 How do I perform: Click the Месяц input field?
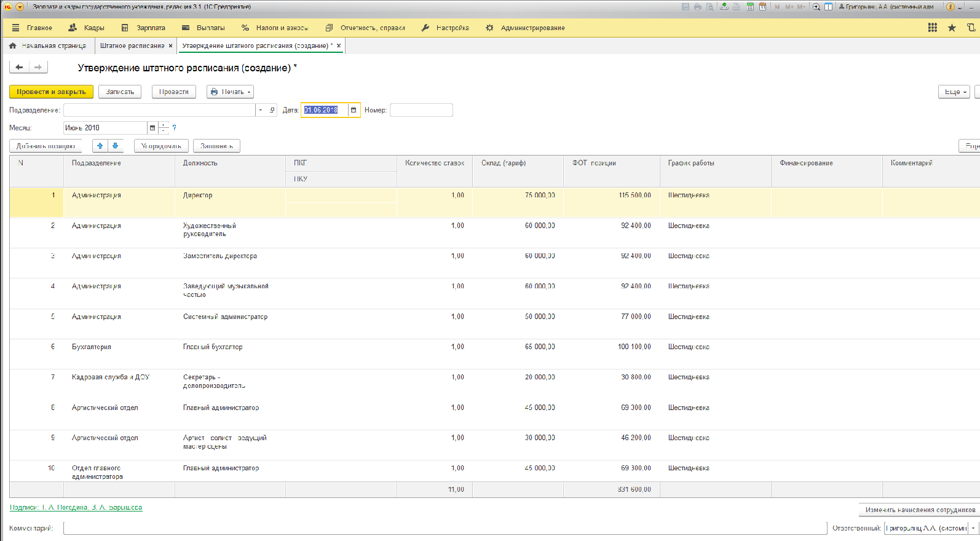click(105, 128)
